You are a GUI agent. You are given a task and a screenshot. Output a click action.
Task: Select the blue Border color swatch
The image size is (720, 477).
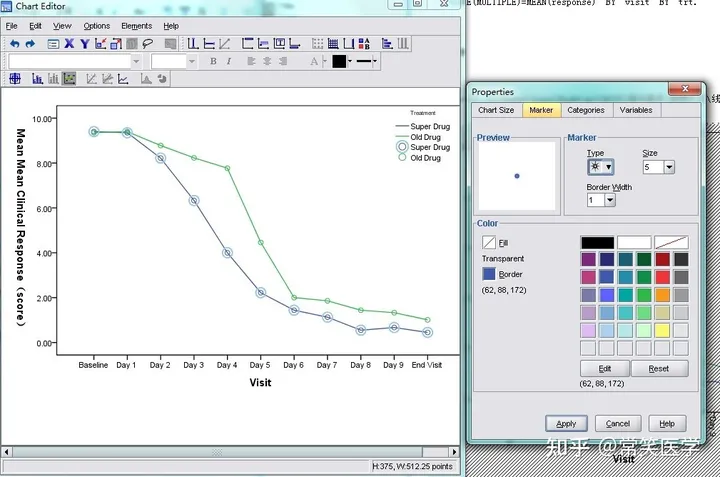click(x=489, y=274)
